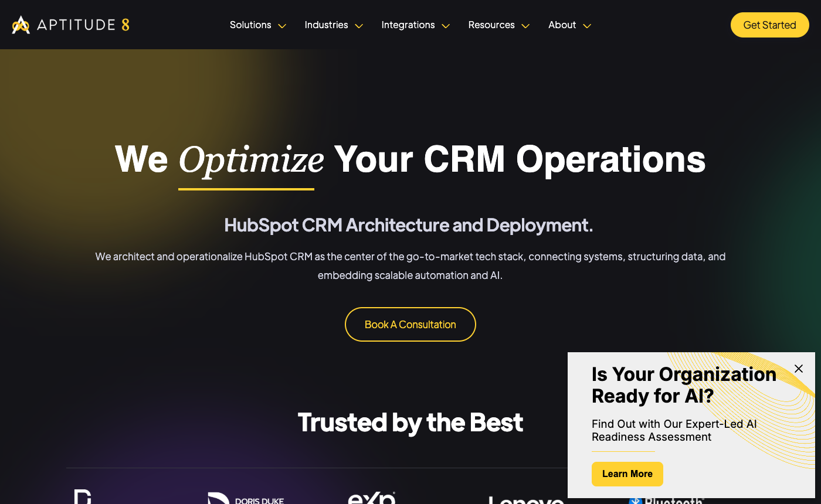Expand the About chevron arrow
The image size is (821, 504).
[x=587, y=26]
